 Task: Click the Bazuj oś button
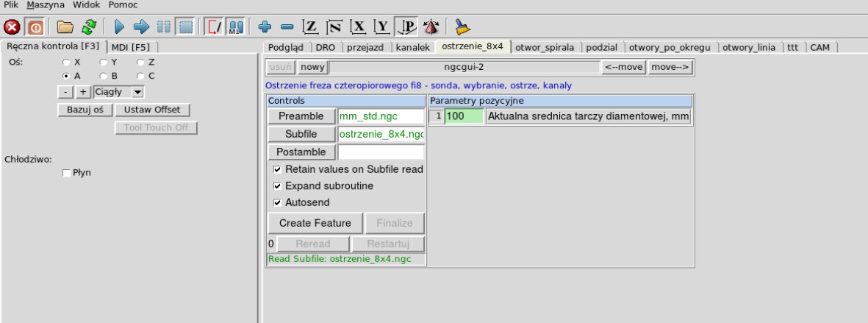[x=85, y=110]
